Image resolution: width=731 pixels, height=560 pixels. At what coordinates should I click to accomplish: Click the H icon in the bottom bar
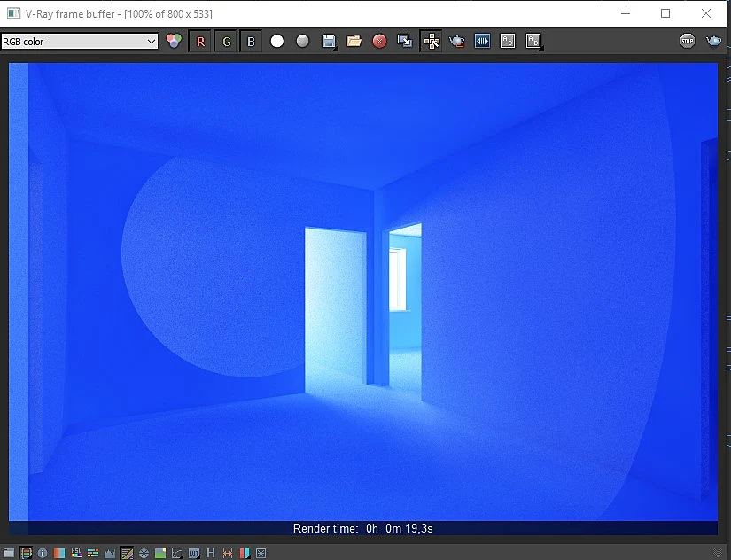[x=211, y=553]
